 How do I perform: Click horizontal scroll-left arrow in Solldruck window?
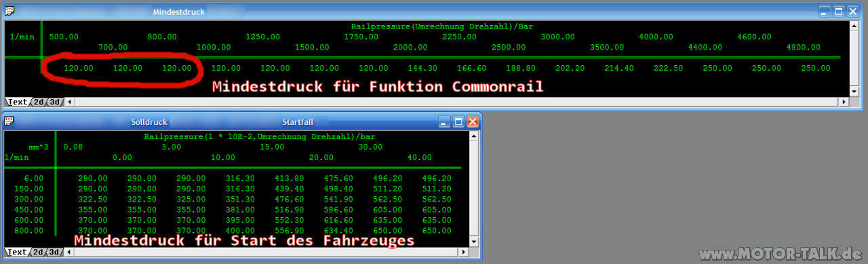[x=68, y=252]
